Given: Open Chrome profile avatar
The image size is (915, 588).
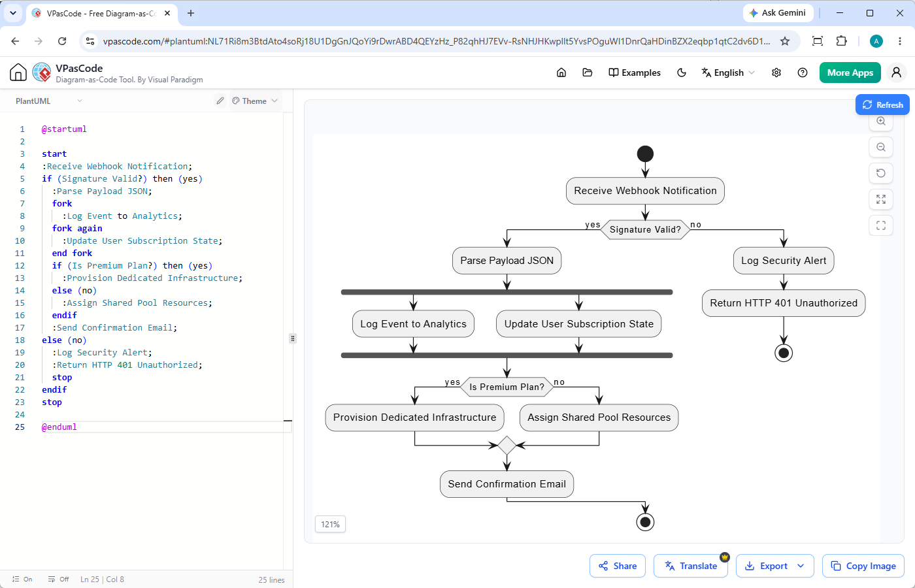Looking at the screenshot, I should click(876, 41).
